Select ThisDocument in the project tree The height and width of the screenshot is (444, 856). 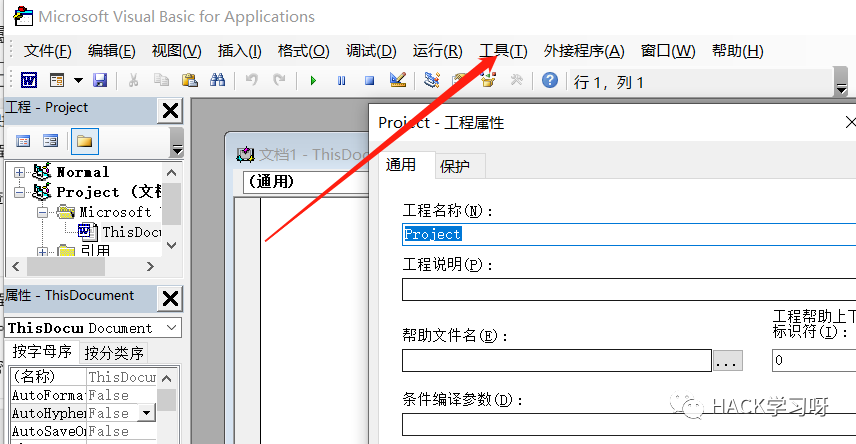pos(131,232)
